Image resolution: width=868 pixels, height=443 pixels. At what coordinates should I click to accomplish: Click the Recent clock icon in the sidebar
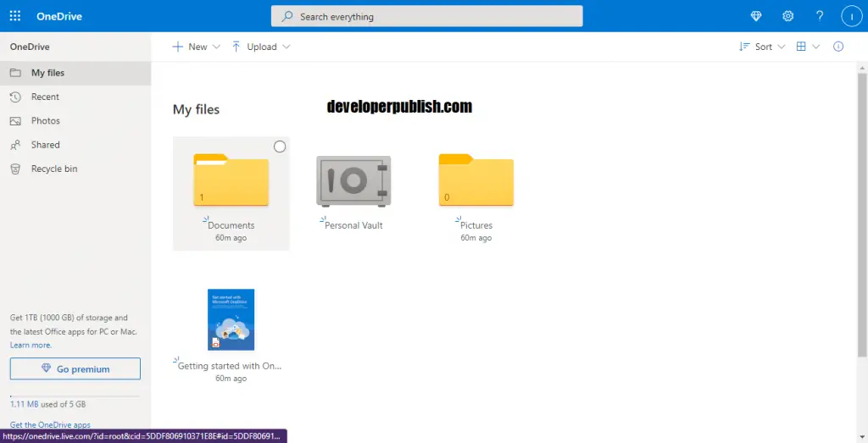(15, 97)
